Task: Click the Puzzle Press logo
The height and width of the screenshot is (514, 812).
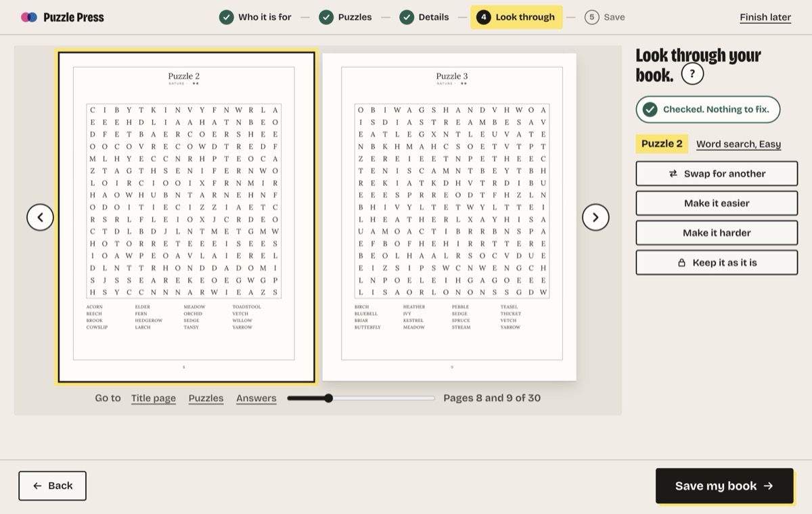Action: tap(62, 17)
